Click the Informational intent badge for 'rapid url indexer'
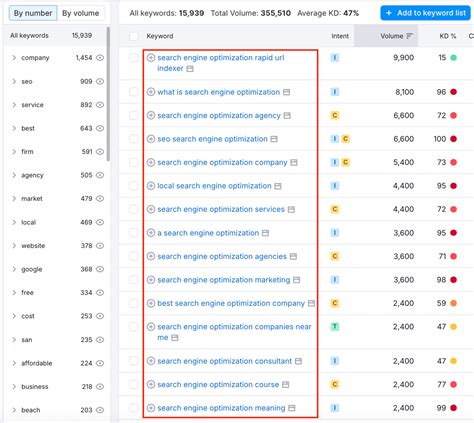Image resolution: width=474 pixels, height=423 pixels. coord(335,58)
